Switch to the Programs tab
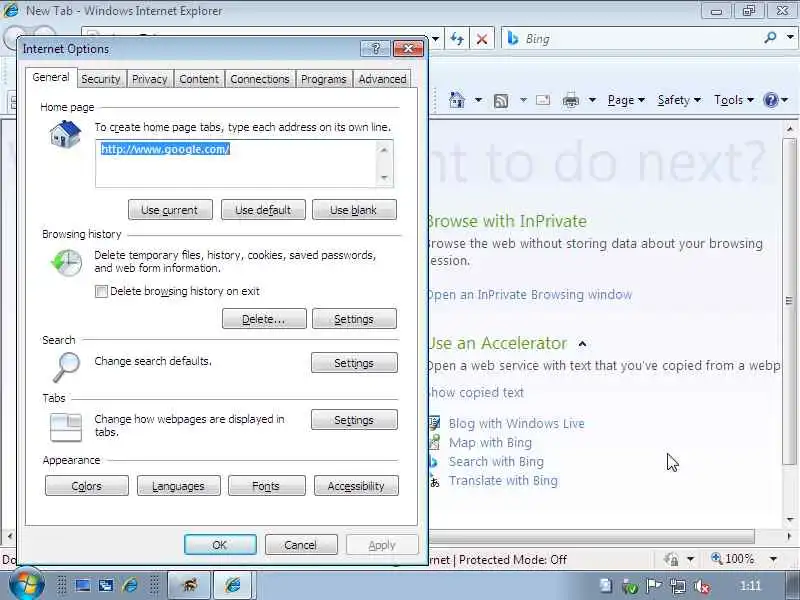 pyautogui.click(x=323, y=79)
